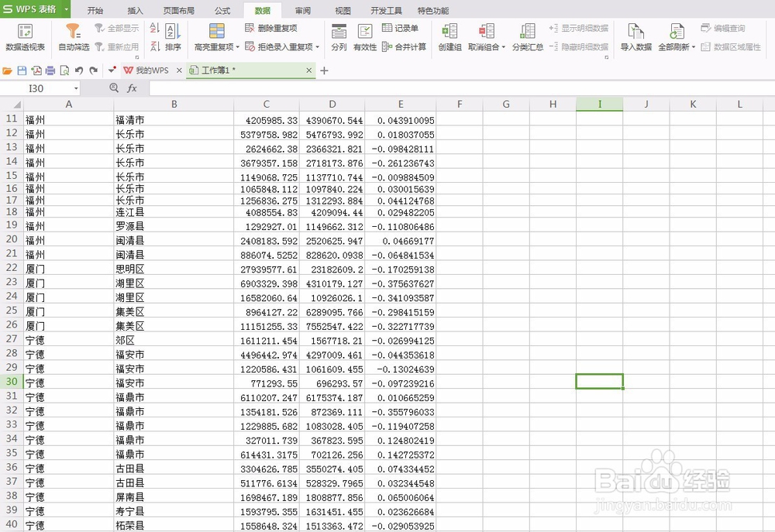Select cell containing 柘荣县

(174, 525)
